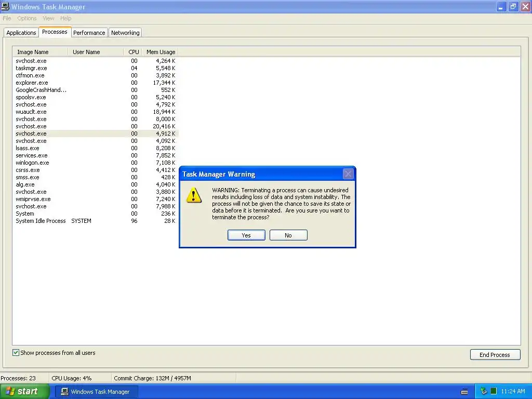Cancel termination with the No button

(x=288, y=235)
